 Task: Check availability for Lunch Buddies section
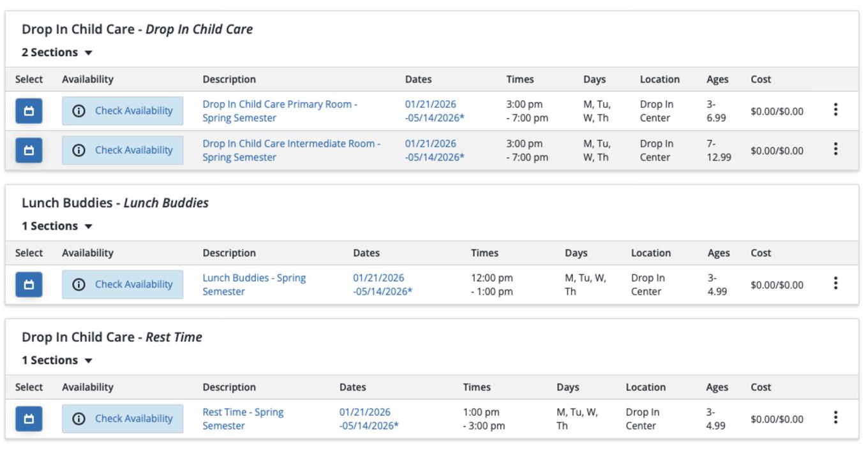click(123, 284)
